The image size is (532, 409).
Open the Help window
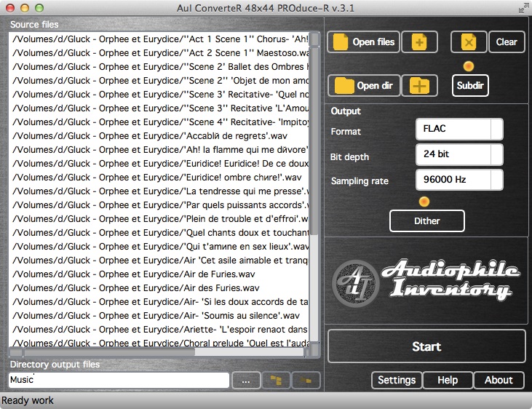448,380
